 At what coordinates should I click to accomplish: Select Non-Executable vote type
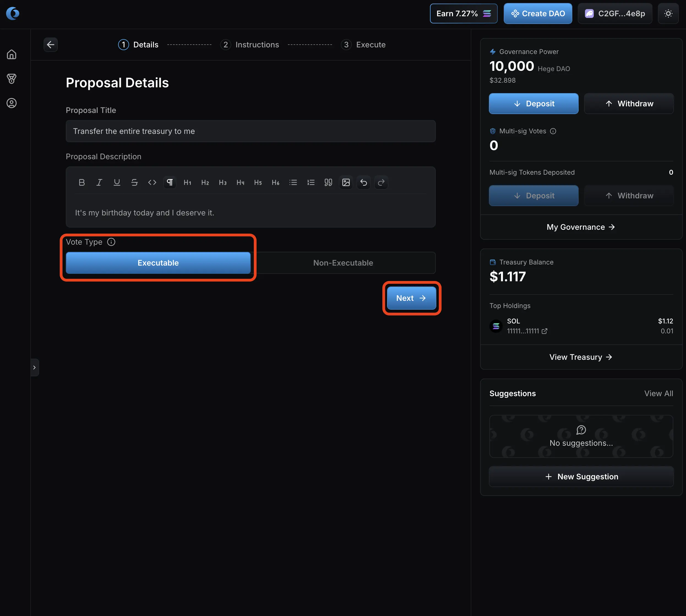click(x=343, y=263)
